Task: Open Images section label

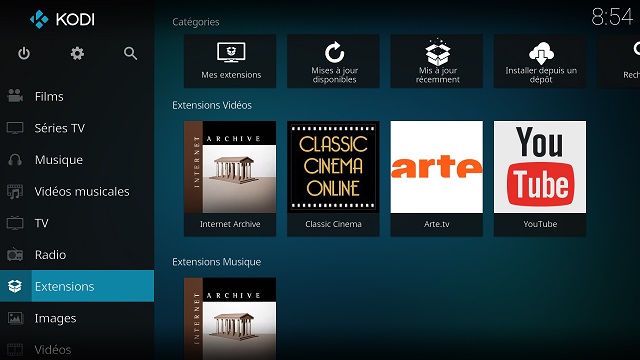Action: click(55, 318)
